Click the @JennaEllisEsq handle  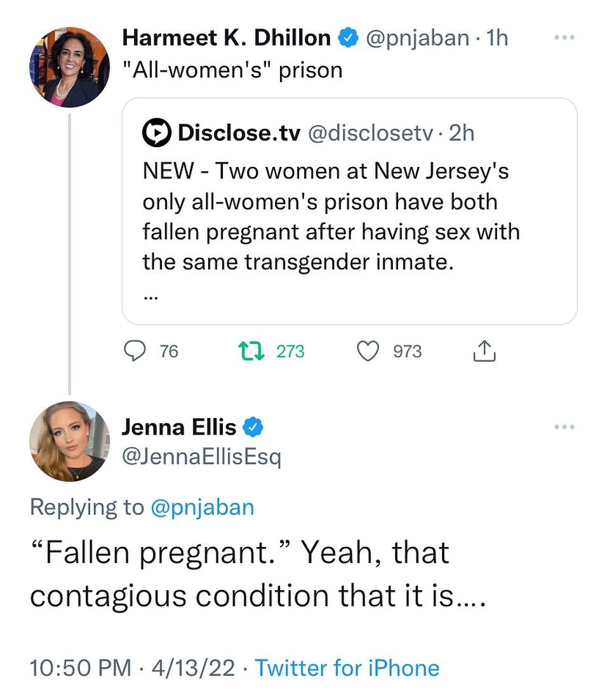click(x=201, y=457)
